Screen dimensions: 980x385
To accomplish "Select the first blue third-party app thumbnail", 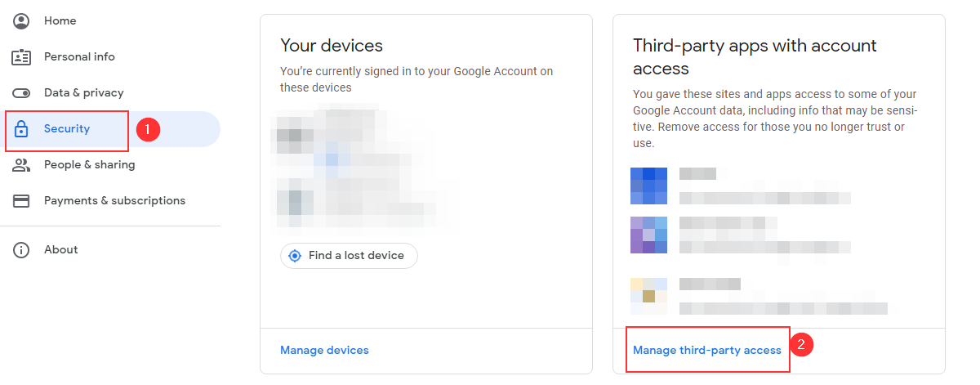I will pyautogui.click(x=648, y=186).
